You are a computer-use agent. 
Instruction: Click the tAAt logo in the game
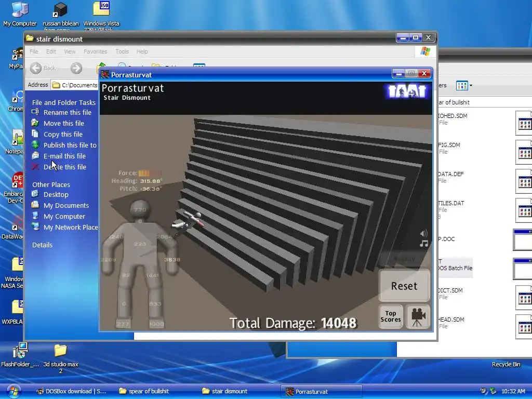coord(407,91)
